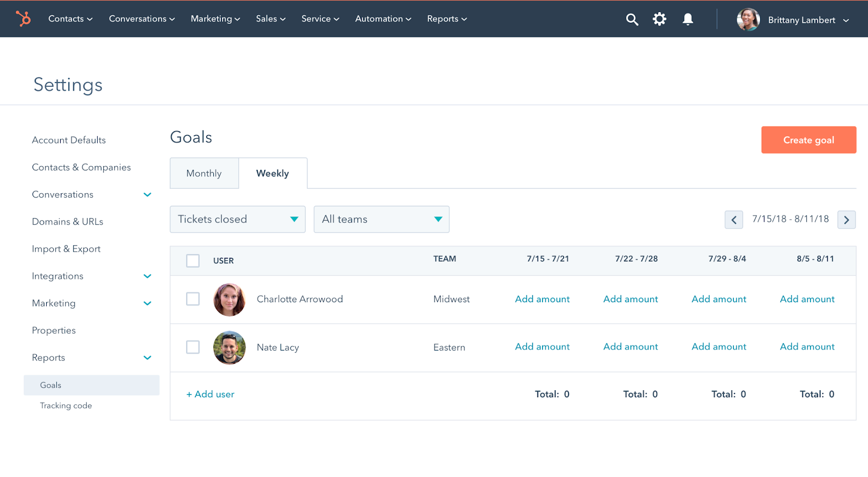Click Nate Lacy's profile photo
This screenshot has height=477, width=868.
[229, 347]
